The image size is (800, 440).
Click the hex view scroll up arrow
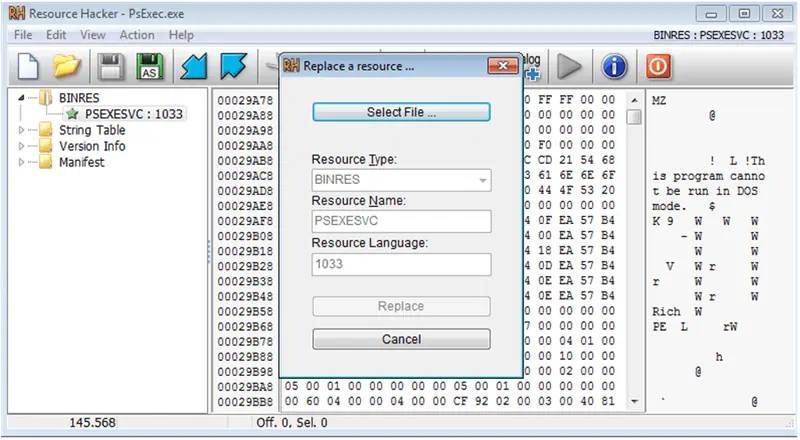[x=634, y=100]
